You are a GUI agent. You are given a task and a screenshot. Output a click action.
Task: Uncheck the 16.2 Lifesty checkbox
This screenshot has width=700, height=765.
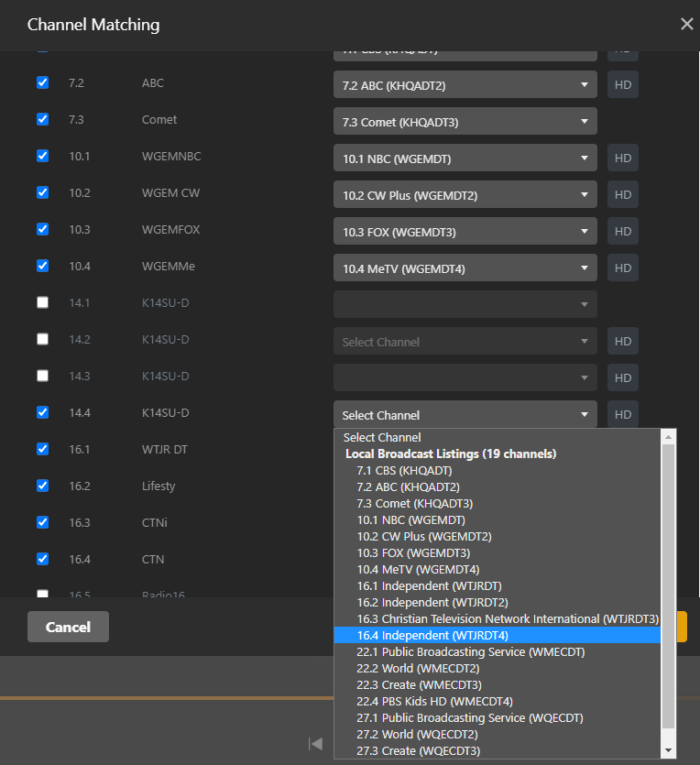[x=43, y=486]
